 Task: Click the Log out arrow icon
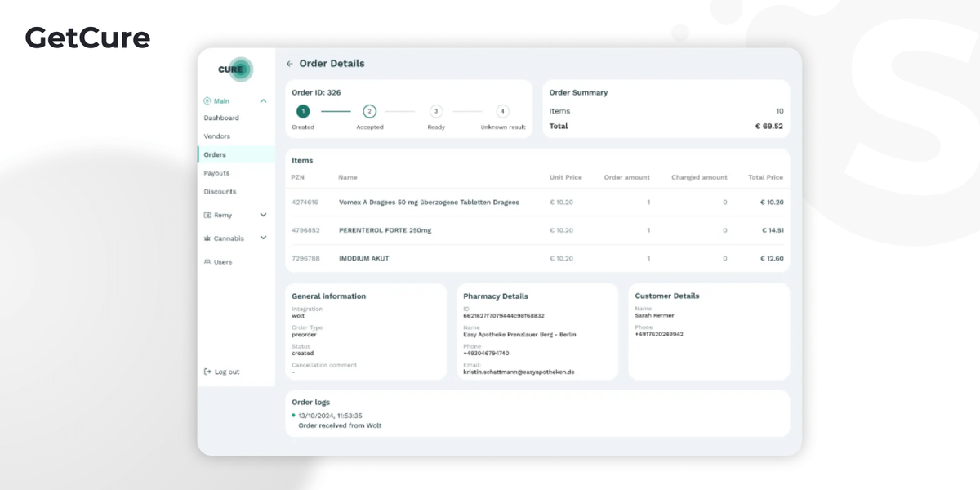click(207, 372)
